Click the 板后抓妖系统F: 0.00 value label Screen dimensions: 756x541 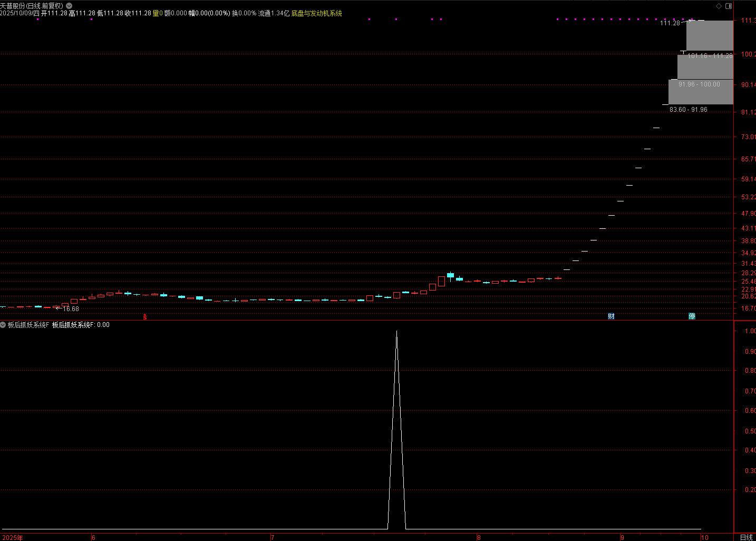point(81,325)
